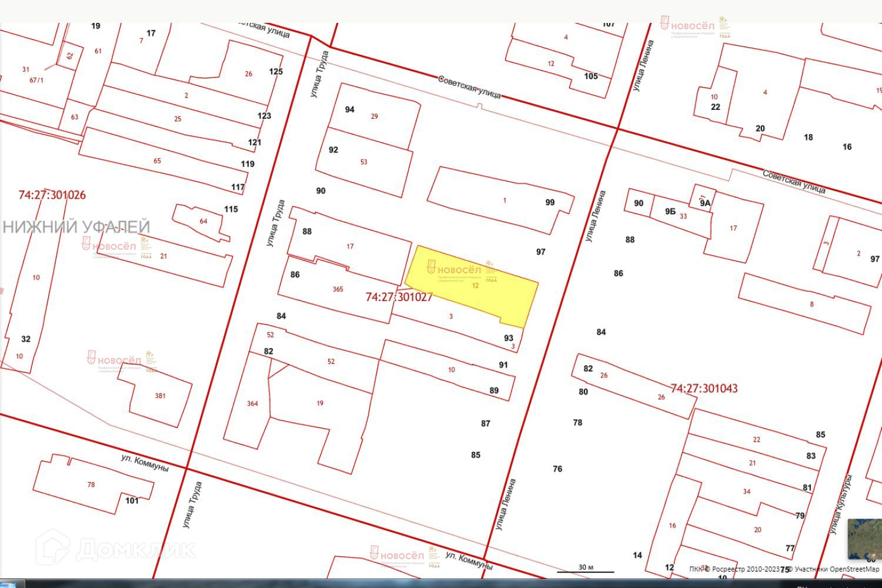Screen dimensions: 882x588
Task: Click house number 121
Action: click(255, 142)
